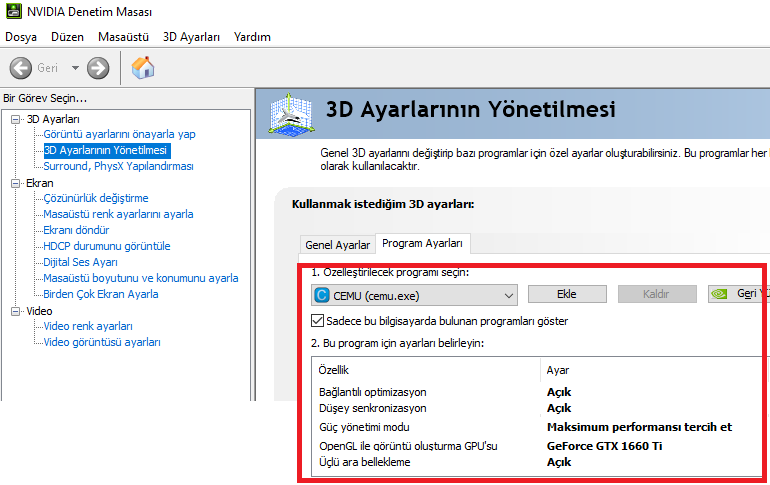Click the NVIDIA logo on Geri Yükle button

tap(719, 294)
